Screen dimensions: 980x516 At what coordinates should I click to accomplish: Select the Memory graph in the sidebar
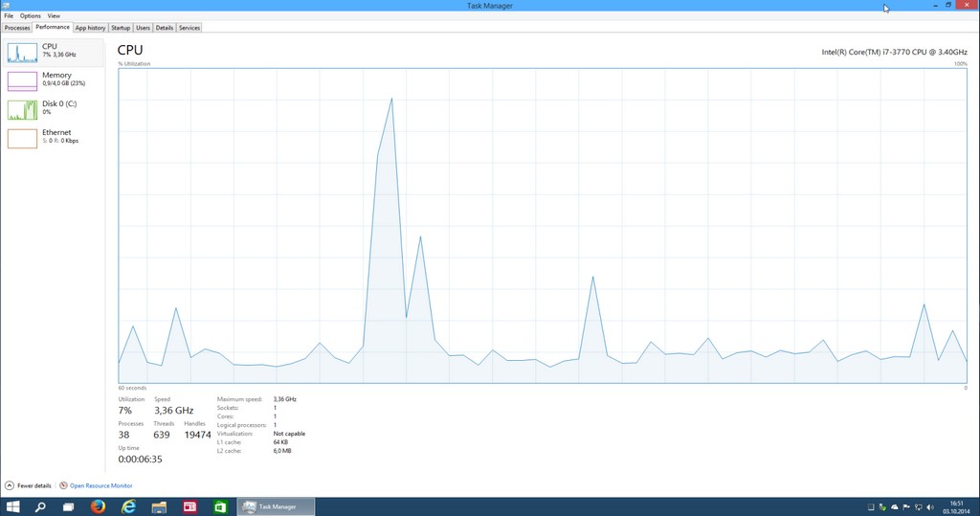(53, 79)
